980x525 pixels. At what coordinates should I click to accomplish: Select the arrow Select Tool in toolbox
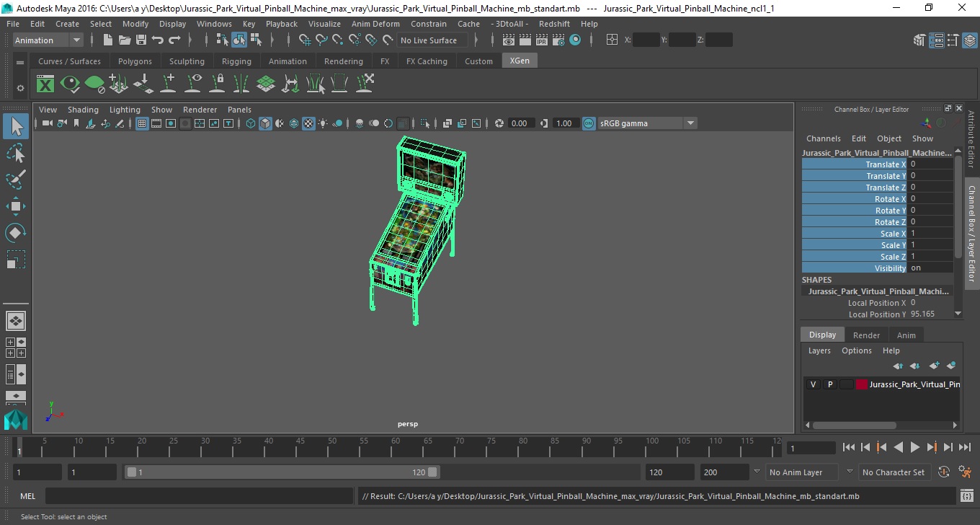tap(16, 127)
